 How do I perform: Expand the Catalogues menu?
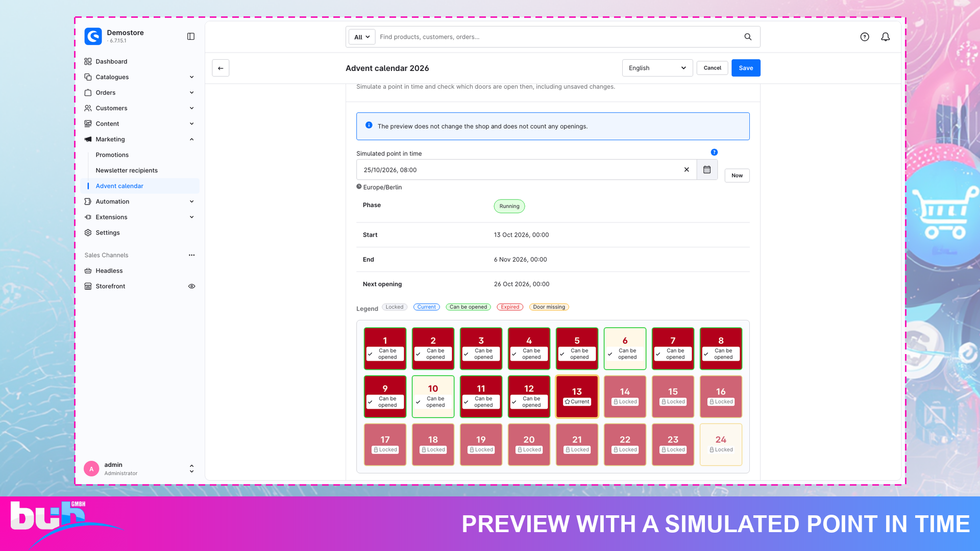click(x=192, y=77)
